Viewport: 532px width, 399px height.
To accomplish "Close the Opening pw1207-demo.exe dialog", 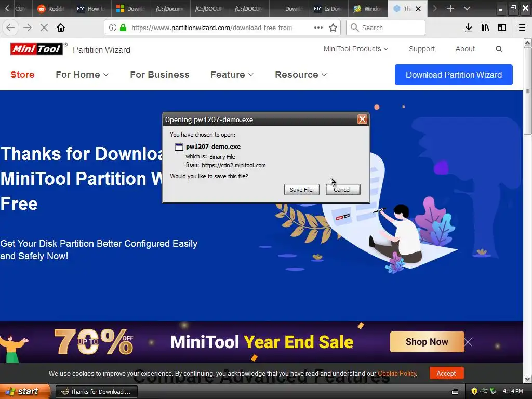I will [362, 119].
